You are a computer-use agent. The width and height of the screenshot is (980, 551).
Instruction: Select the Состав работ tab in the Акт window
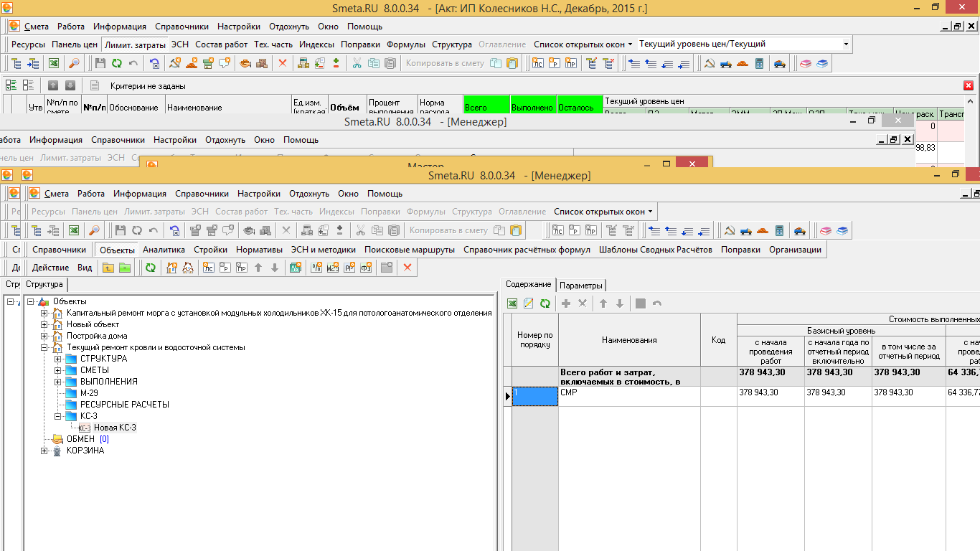(x=221, y=44)
